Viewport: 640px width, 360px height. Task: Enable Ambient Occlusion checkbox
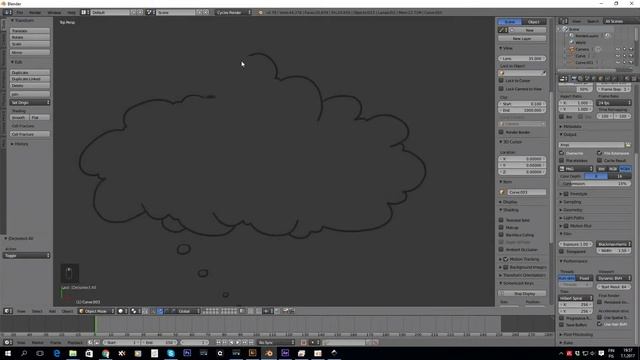(501, 249)
